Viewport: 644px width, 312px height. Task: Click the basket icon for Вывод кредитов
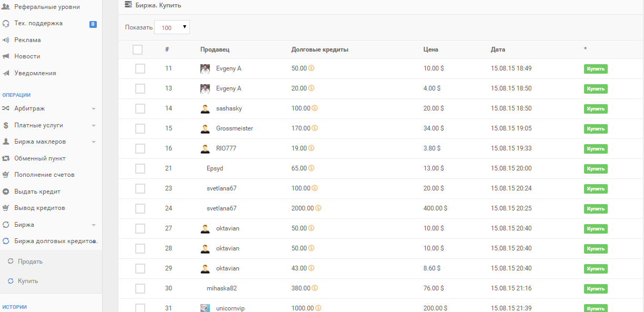click(x=6, y=208)
